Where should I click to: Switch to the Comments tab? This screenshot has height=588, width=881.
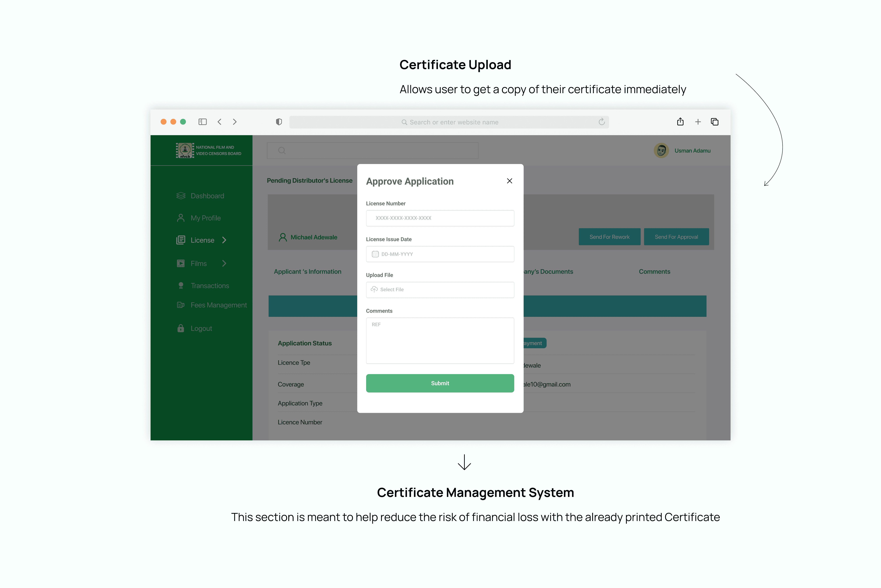coord(654,271)
